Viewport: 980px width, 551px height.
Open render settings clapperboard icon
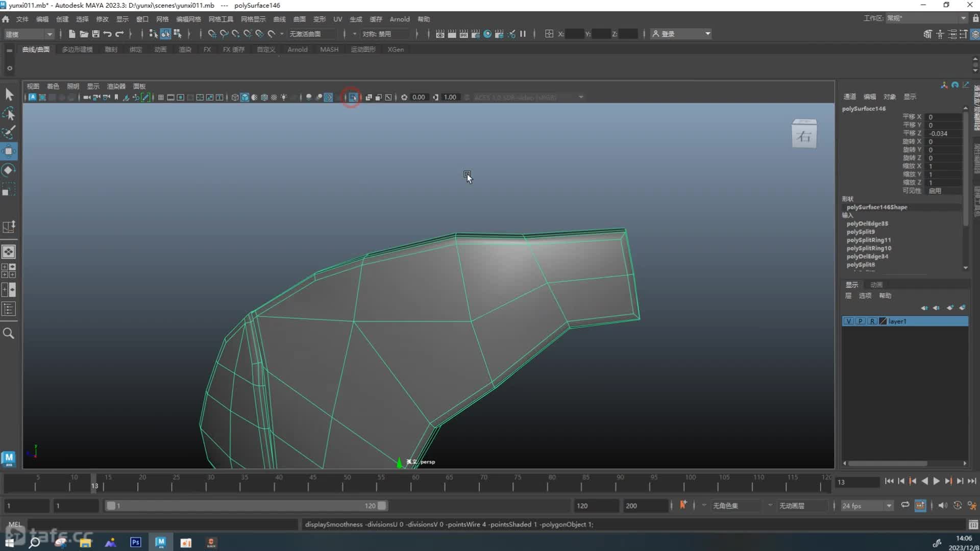click(x=475, y=34)
